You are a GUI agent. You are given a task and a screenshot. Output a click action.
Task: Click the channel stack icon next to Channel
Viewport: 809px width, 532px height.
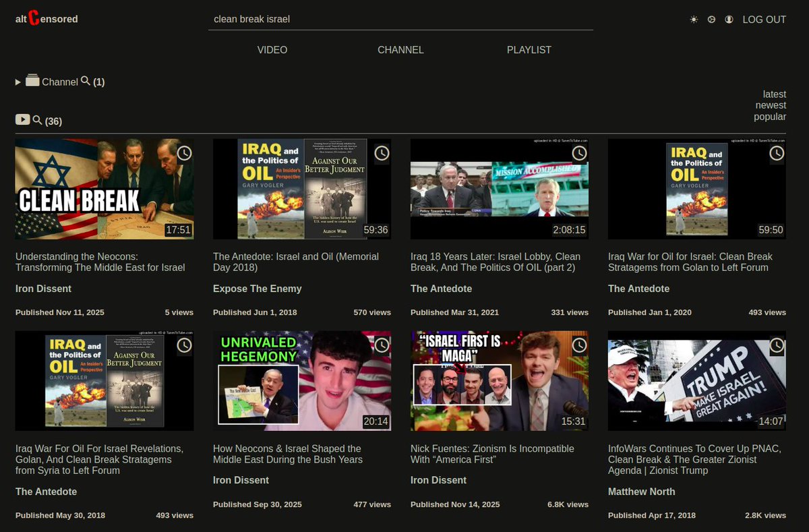point(32,80)
